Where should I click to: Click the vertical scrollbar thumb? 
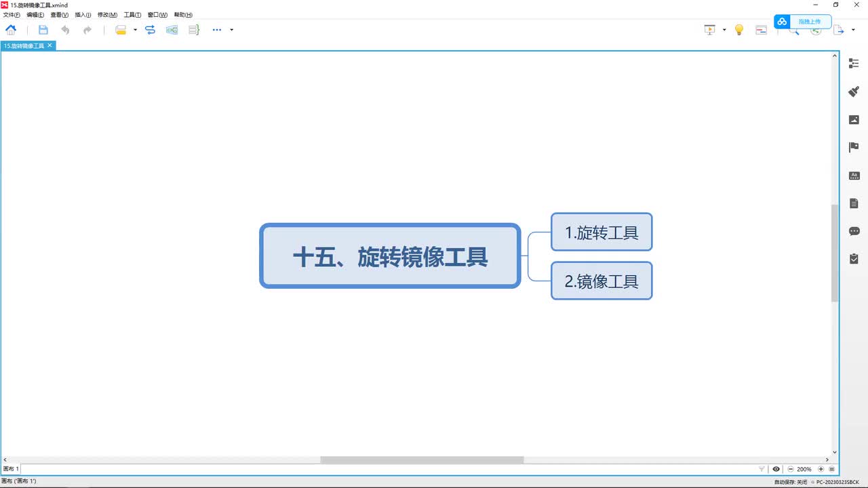coord(835,253)
